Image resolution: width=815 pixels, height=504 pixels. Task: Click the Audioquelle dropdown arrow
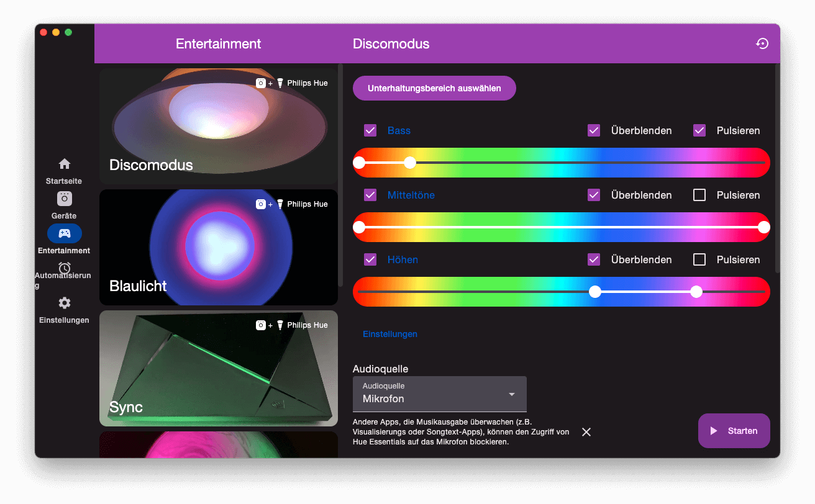point(512,394)
